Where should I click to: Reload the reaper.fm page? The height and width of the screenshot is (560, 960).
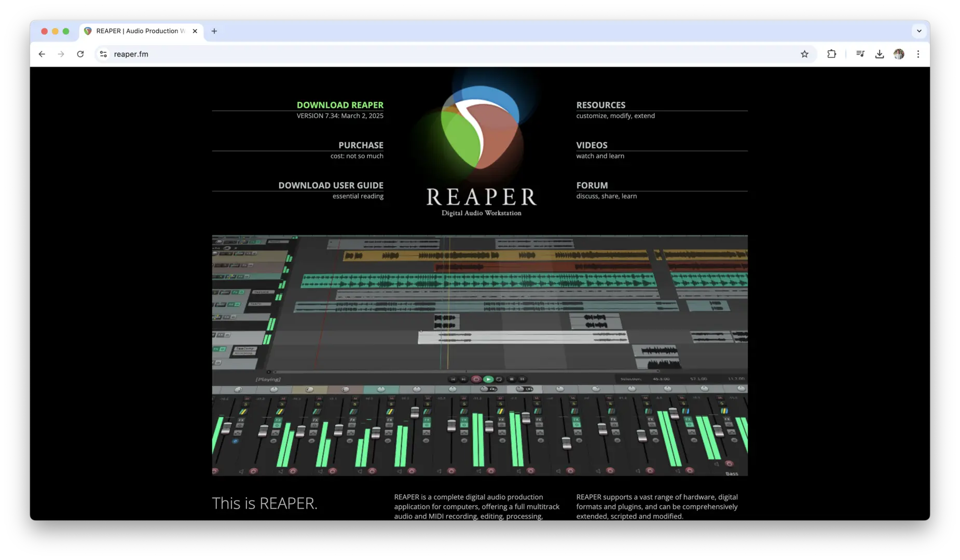[x=80, y=54]
